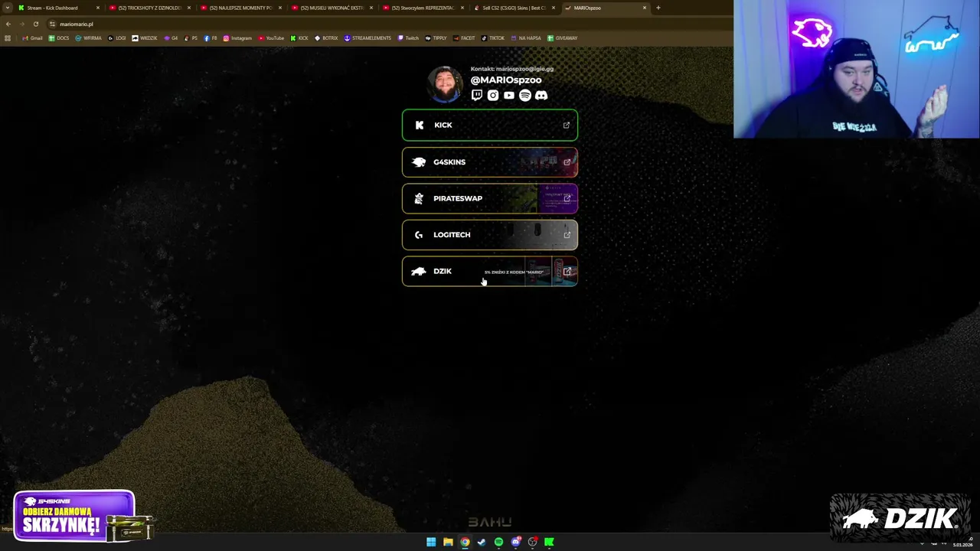Viewport: 980px width, 551px height.
Task: Click the DZIK link button
Action: tap(490, 271)
